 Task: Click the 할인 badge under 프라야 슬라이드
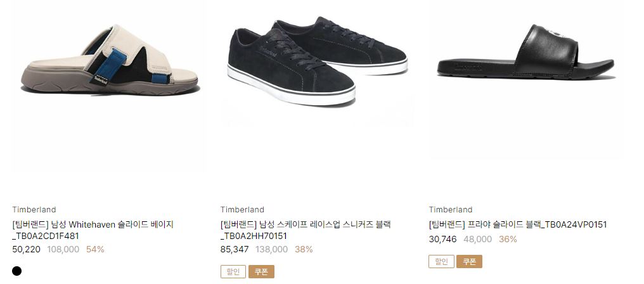pyautogui.click(x=442, y=261)
